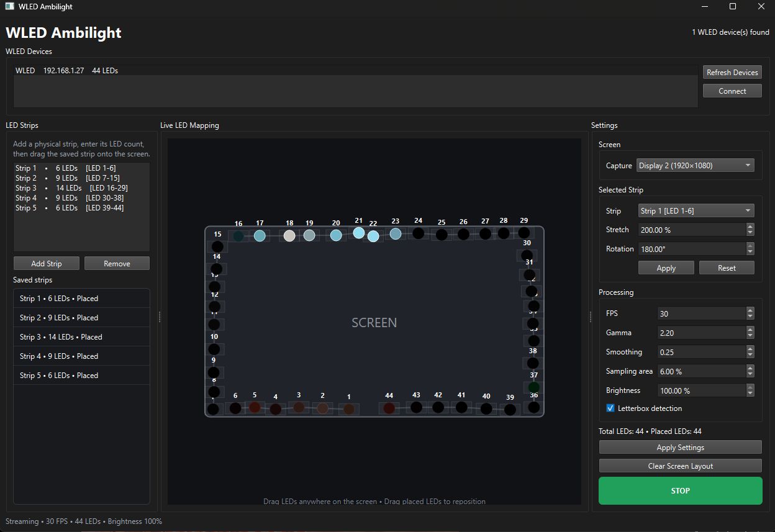Select LED 24 on the top edge
This screenshot has height=532, width=775.
point(419,233)
